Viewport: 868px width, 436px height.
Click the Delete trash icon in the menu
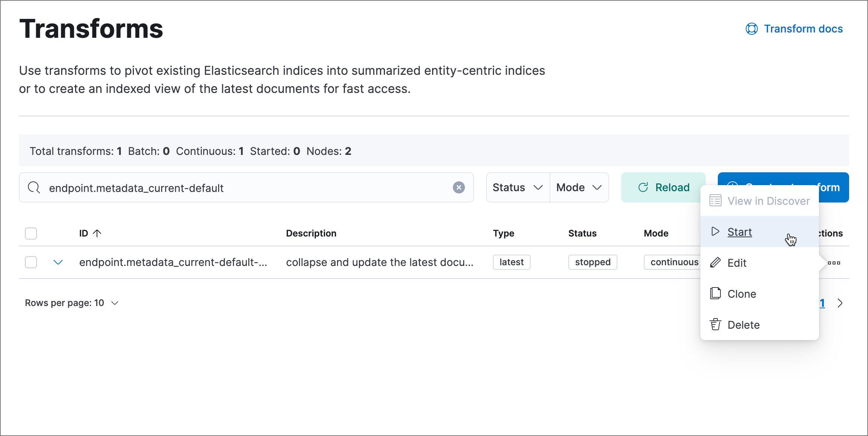[716, 325]
